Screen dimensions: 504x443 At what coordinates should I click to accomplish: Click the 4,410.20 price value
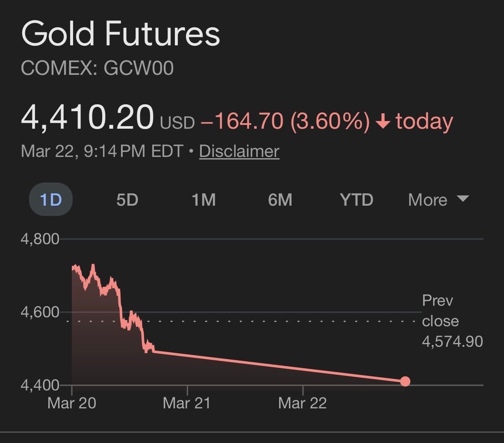pyautogui.click(x=87, y=117)
